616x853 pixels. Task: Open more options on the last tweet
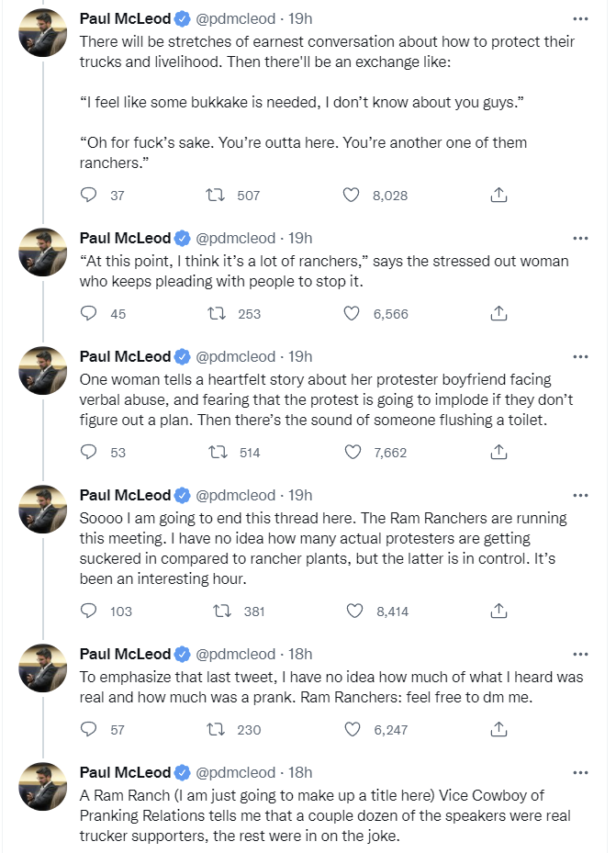point(580,772)
